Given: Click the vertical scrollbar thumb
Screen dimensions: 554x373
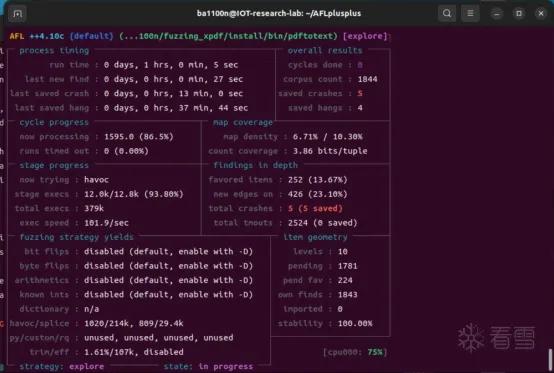Looking at the screenshot, I should point(550,359).
